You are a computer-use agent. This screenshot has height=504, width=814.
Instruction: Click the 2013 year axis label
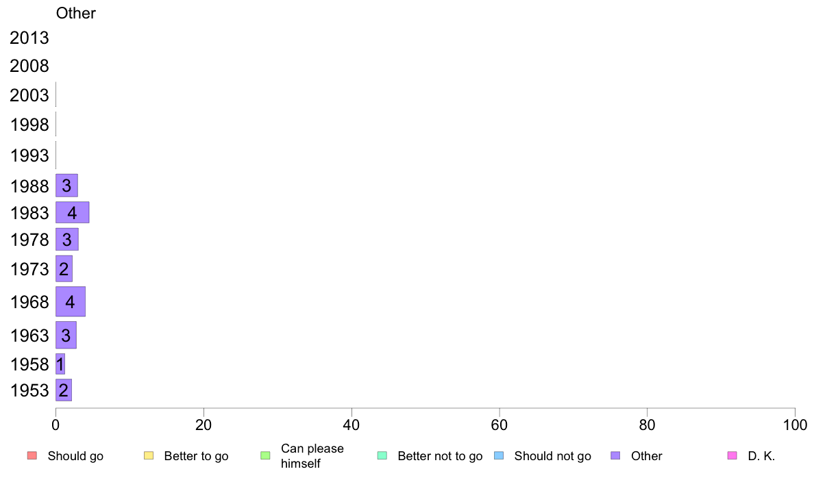29,38
